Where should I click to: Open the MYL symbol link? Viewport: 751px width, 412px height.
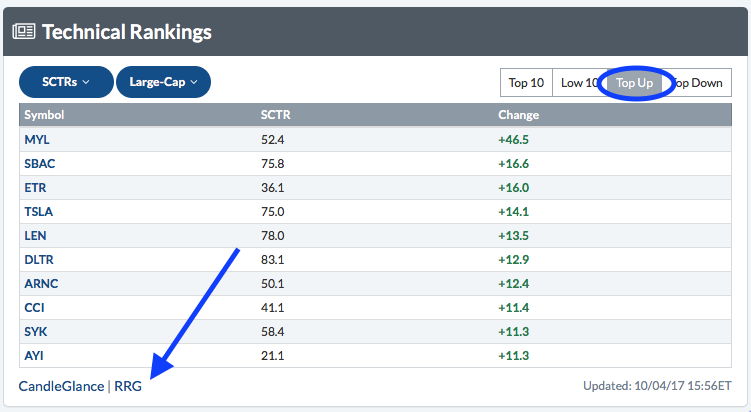(x=37, y=139)
